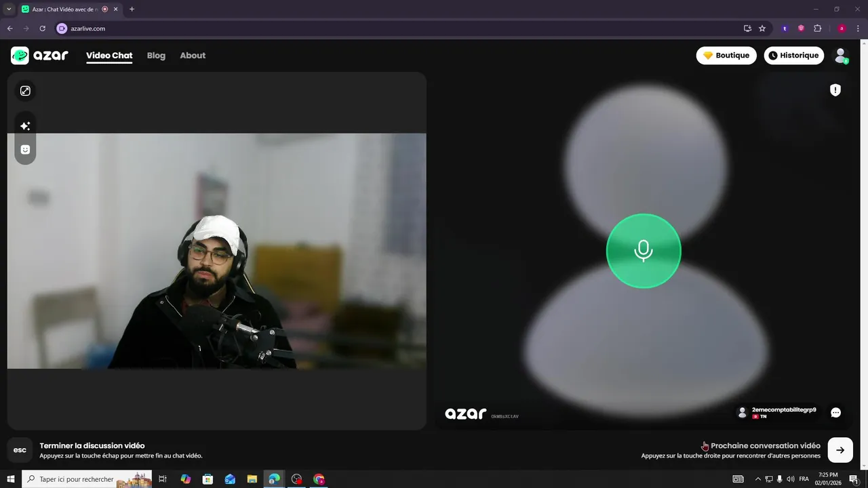Open the Blog page

156,56
